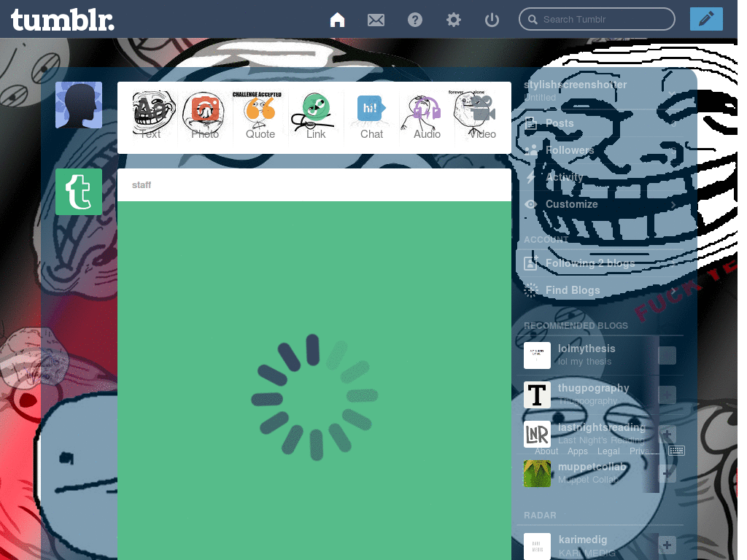Viewport: 747px width, 560px height.
Task: Click the Legal footer link
Action: [x=608, y=451]
